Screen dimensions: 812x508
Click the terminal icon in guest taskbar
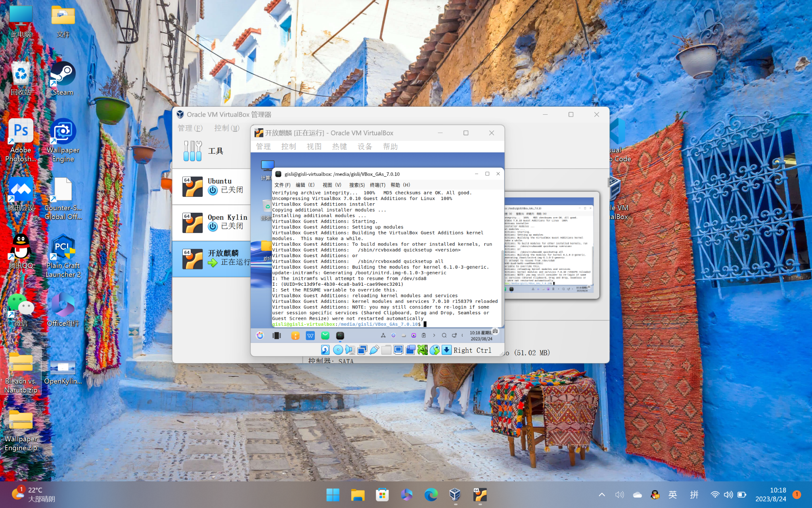tap(340, 335)
